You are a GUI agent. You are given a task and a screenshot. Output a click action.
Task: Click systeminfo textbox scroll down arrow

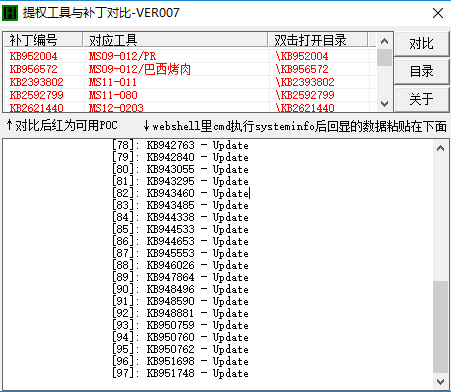coord(440,381)
